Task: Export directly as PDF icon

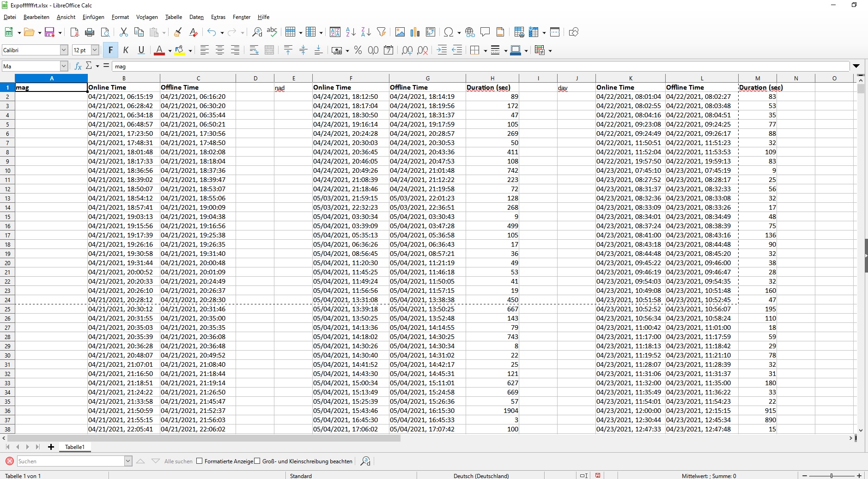Action: pos(74,32)
